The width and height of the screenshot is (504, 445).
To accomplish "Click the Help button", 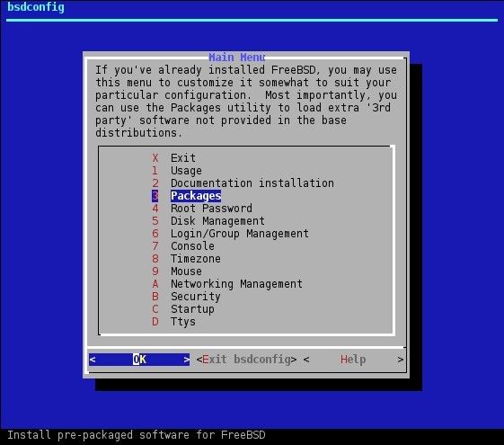I will [353, 360].
